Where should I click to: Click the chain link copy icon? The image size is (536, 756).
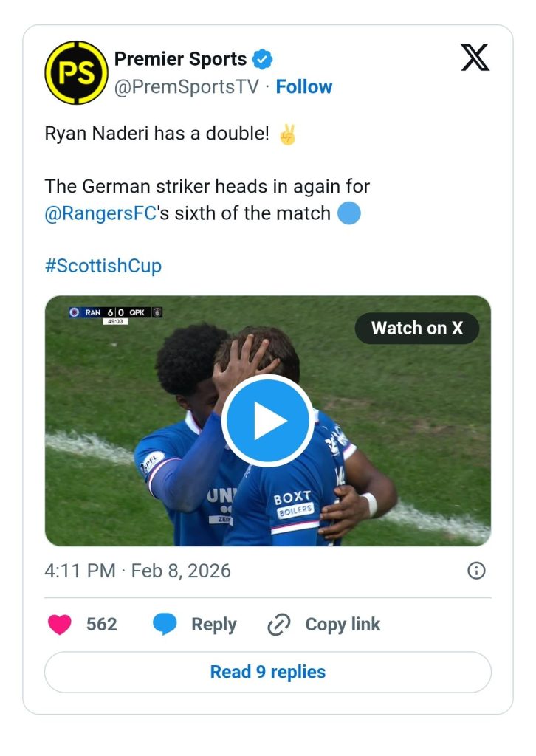(279, 625)
